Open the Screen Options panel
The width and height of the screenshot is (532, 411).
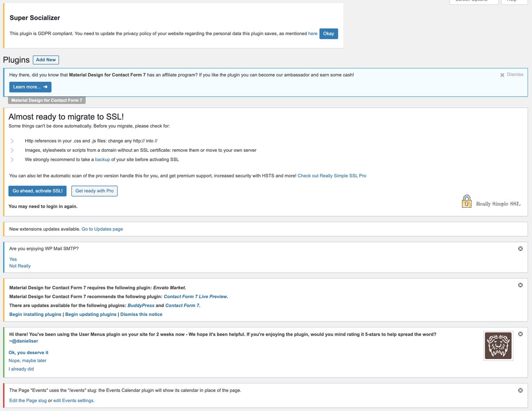click(x=473, y=1)
